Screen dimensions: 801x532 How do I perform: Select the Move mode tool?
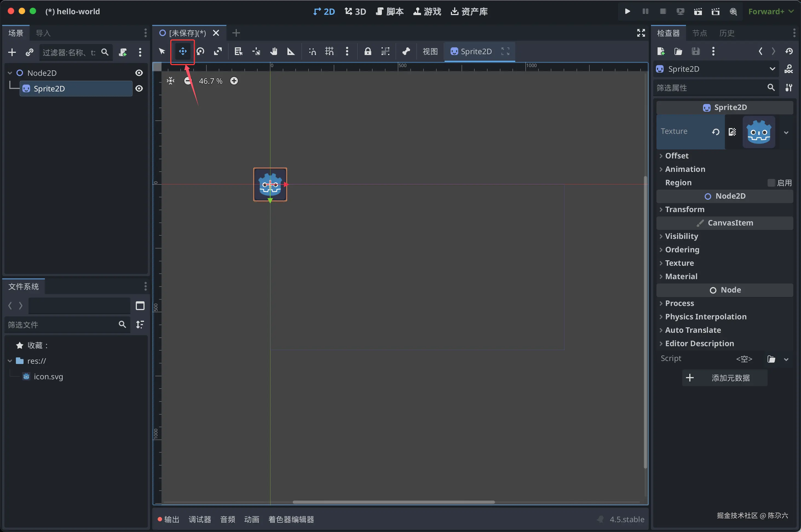[183, 51]
